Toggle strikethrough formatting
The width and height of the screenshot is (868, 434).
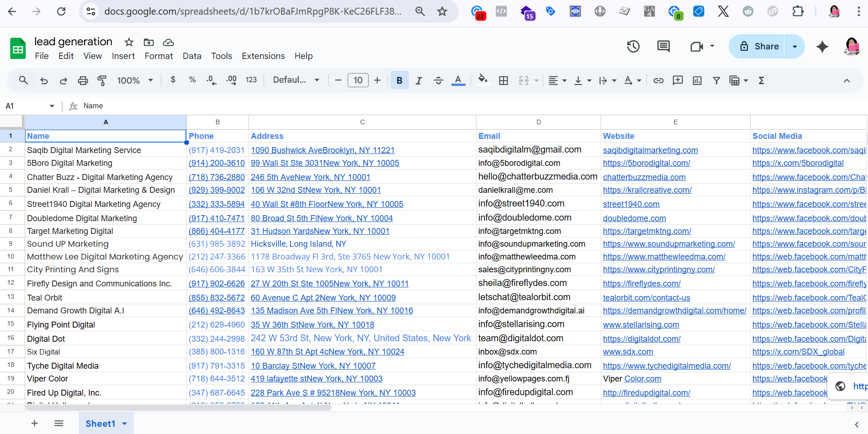click(x=438, y=80)
